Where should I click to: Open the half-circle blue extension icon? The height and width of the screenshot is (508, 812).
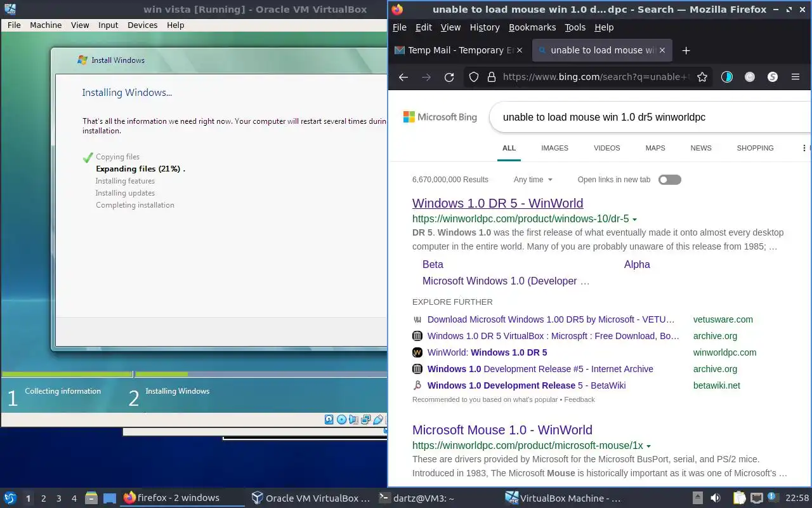click(727, 77)
